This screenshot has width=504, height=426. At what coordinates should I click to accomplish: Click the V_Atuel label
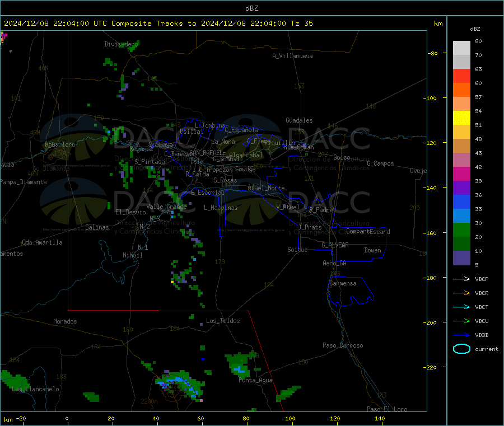point(288,207)
